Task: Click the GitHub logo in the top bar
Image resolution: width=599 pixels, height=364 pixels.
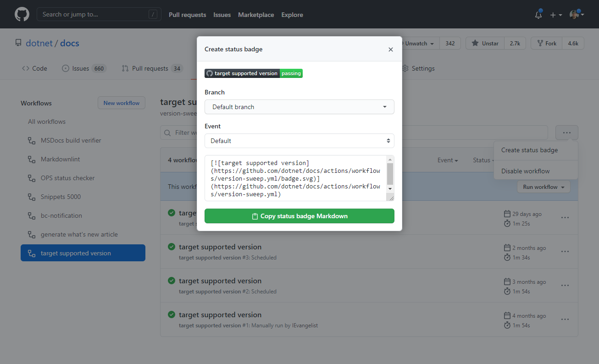Action: click(22, 14)
